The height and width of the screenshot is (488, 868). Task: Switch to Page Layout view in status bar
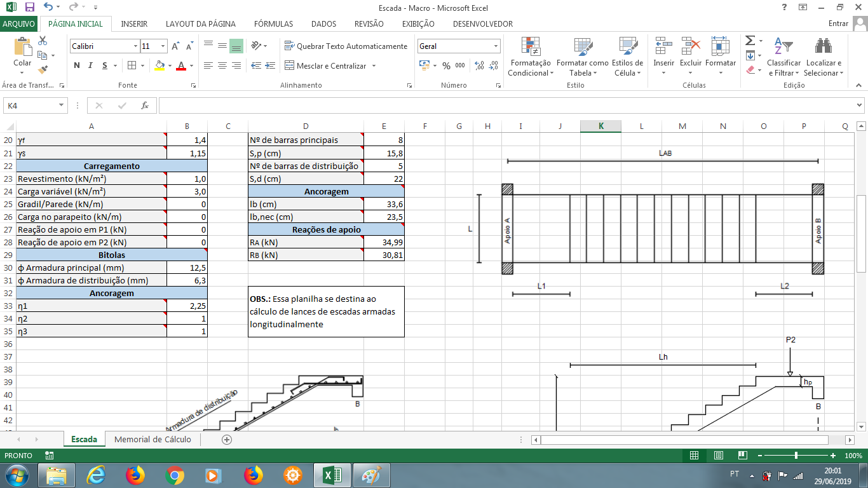point(718,456)
